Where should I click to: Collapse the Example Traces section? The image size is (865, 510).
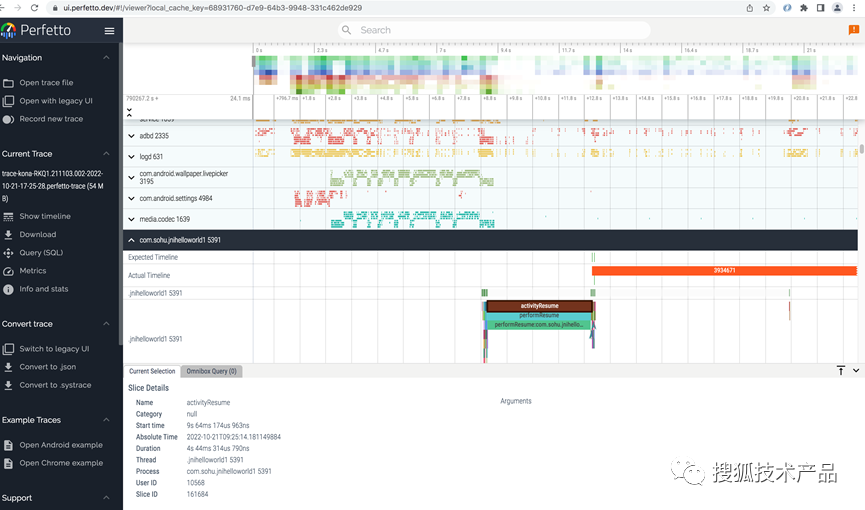[x=106, y=419]
